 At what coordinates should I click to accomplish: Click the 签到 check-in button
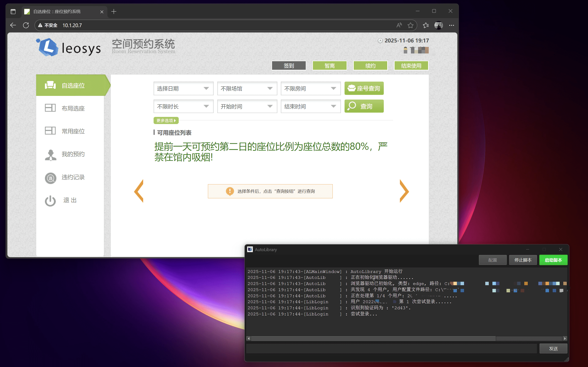pos(289,65)
